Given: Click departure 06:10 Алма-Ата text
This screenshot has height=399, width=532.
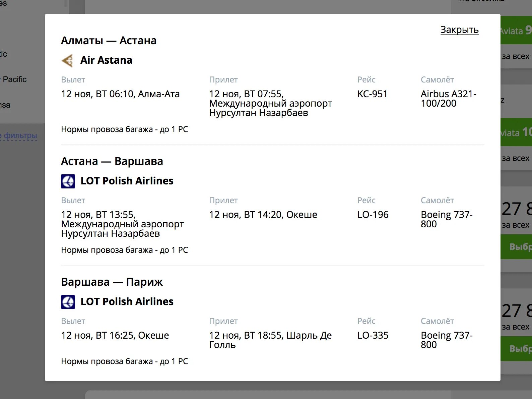Looking at the screenshot, I should tap(120, 94).
